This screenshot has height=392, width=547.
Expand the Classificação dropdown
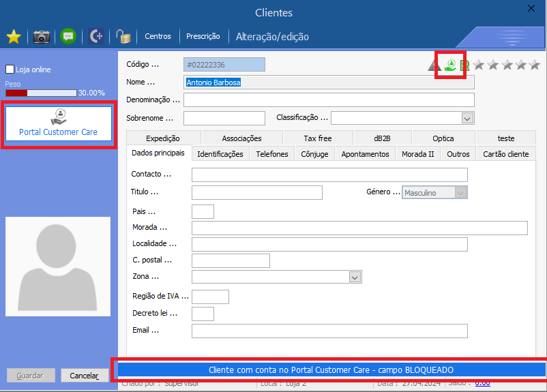coord(467,119)
